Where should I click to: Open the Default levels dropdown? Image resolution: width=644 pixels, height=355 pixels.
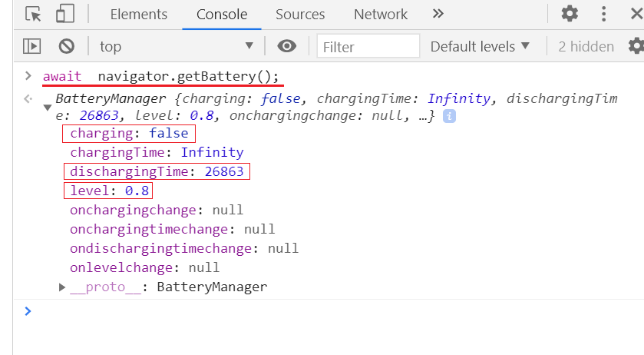480,46
